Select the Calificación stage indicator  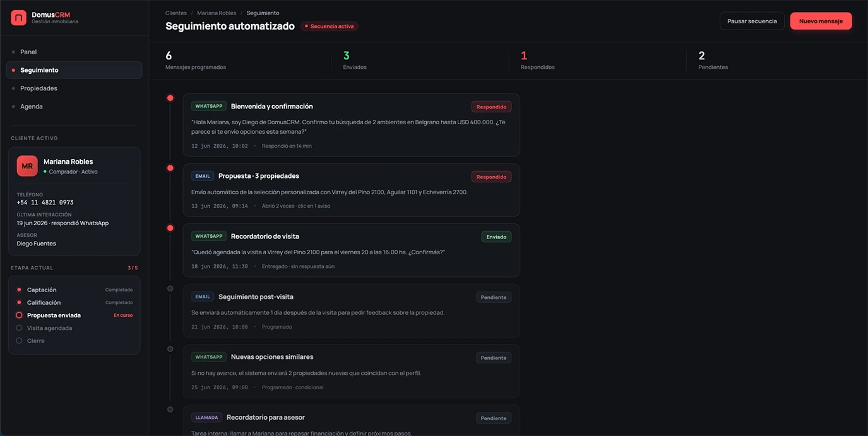click(19, 302)
